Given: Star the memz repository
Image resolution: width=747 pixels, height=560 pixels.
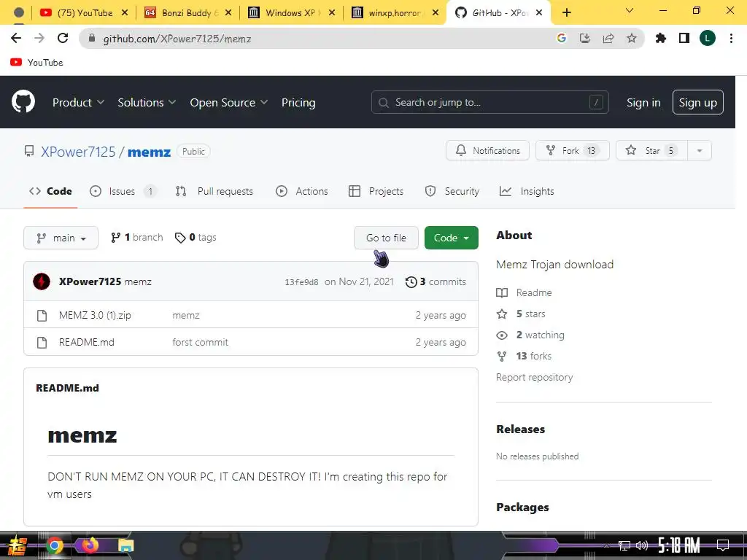Looking at the screenshot, I should pos(651,150).
